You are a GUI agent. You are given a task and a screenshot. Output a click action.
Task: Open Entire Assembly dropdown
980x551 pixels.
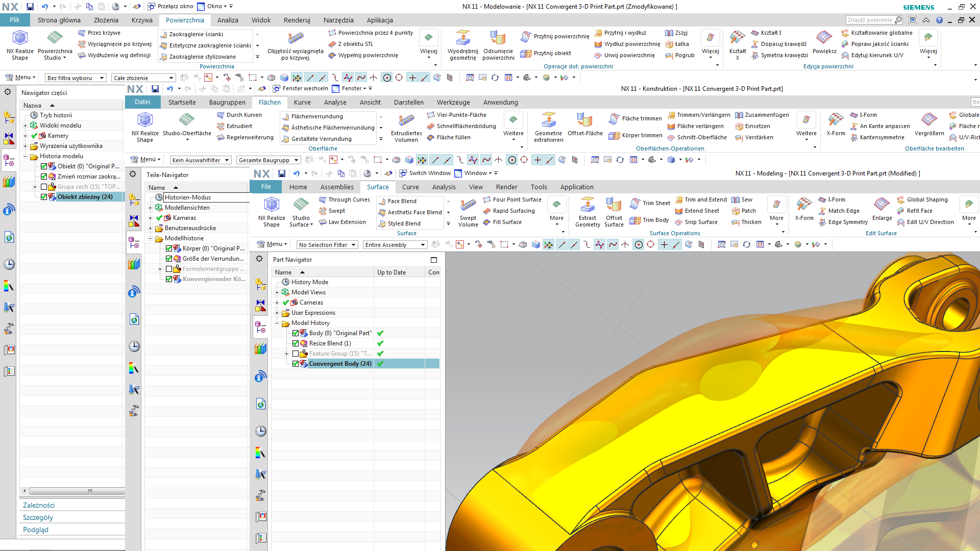click(x=395, y=245)
